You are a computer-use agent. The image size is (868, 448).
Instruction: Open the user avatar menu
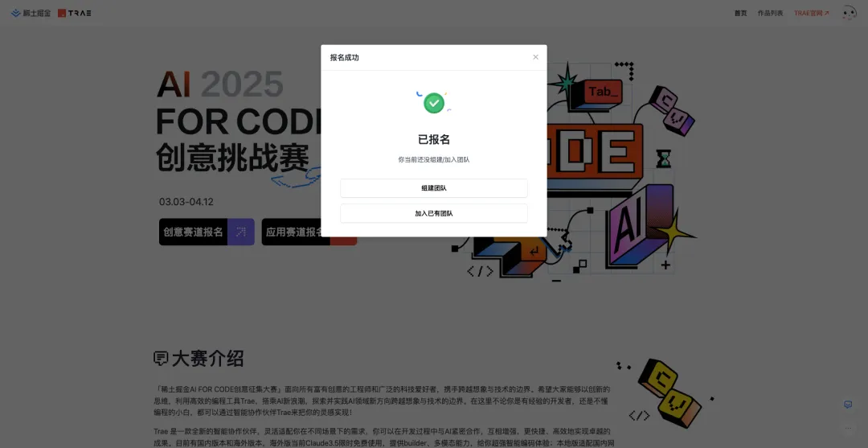coord(849,14)
